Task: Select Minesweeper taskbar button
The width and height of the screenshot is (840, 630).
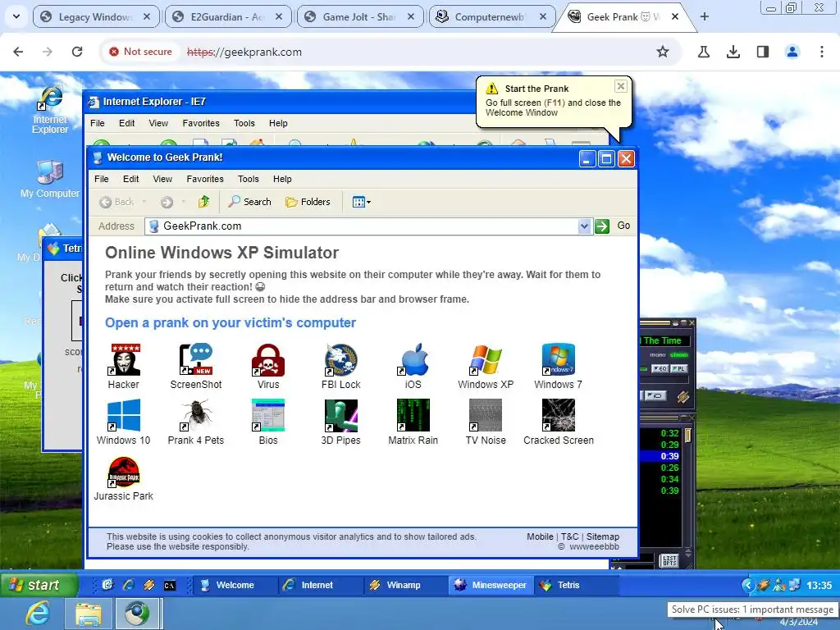Action: click(491, 585)
